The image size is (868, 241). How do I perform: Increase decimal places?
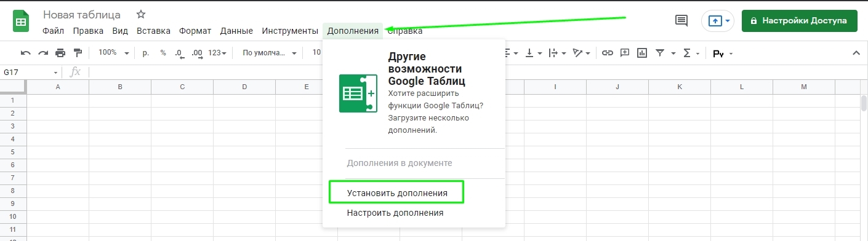(x=197, y=53)
